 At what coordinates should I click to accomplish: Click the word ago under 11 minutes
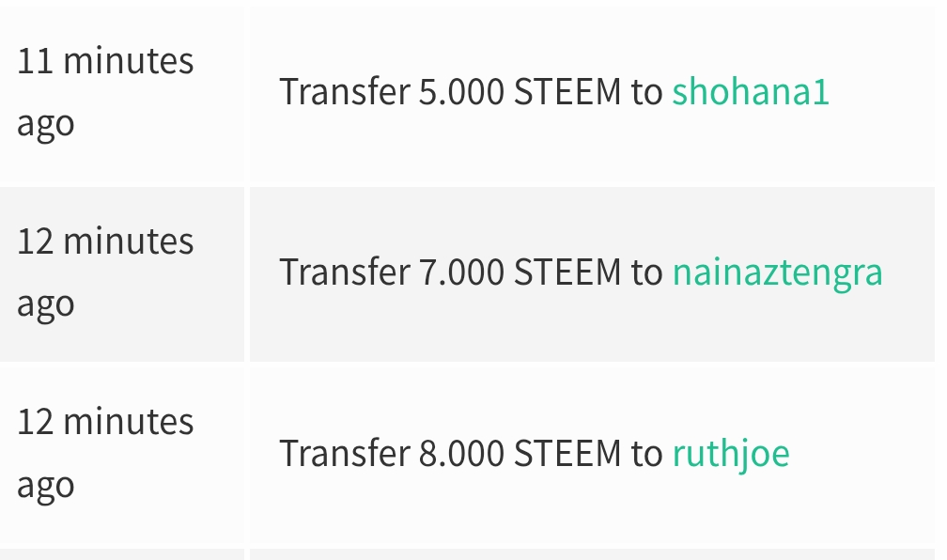pyautogui.click(x=45, y=124)
